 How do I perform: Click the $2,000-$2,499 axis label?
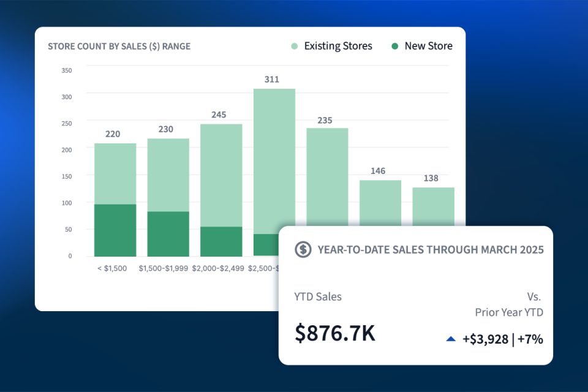pos(218,268)
